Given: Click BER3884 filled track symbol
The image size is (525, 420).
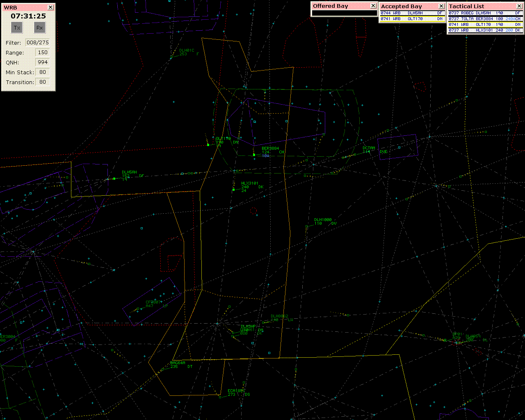Looking at the screenshot, I should [254, 155].
